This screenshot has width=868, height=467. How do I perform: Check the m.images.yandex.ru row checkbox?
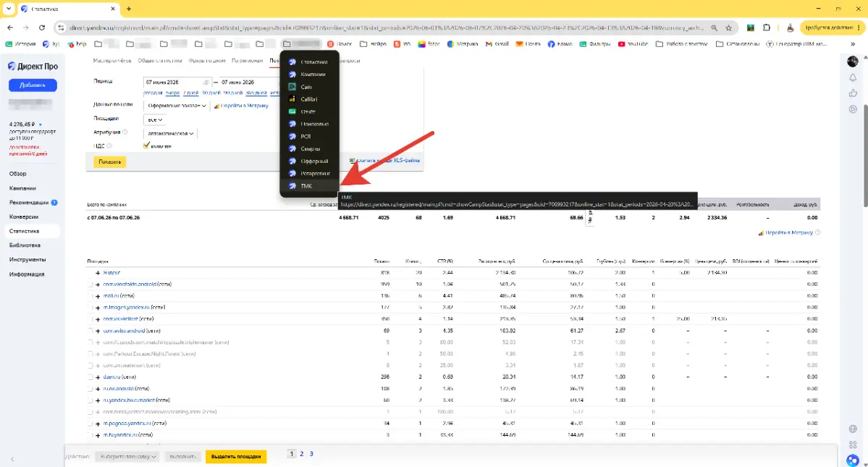click(x=90, y=308)
